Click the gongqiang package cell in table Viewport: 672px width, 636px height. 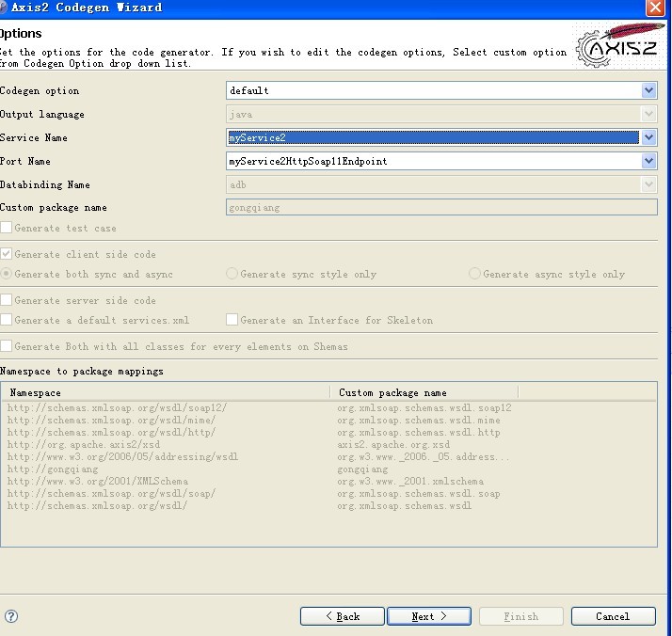[x=362, y=469]
